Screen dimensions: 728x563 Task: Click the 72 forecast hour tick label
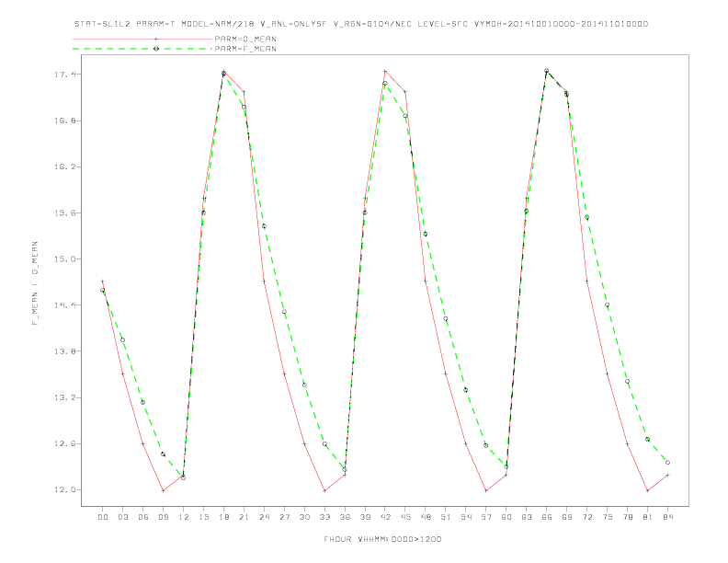coord(586,517)
